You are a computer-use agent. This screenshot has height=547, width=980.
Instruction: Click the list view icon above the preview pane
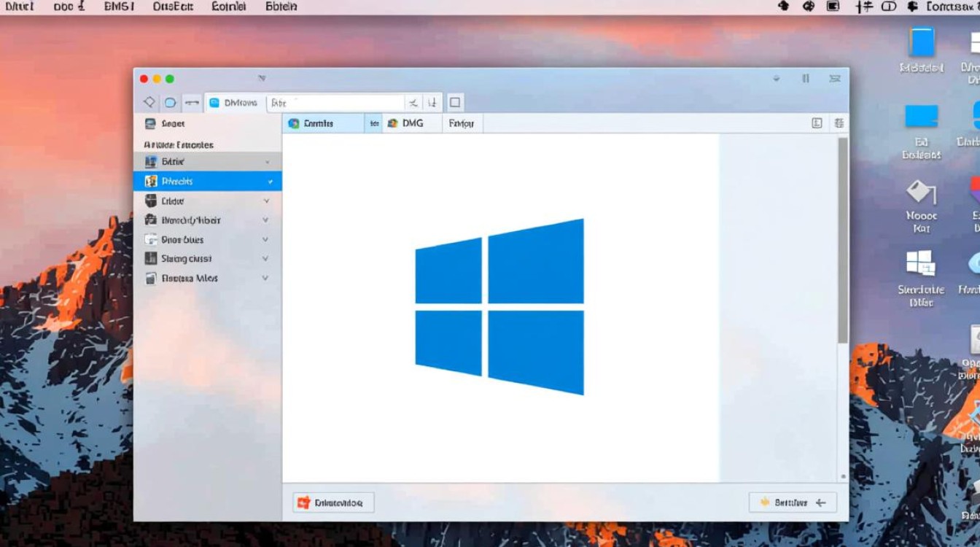(x=816, y=123)
